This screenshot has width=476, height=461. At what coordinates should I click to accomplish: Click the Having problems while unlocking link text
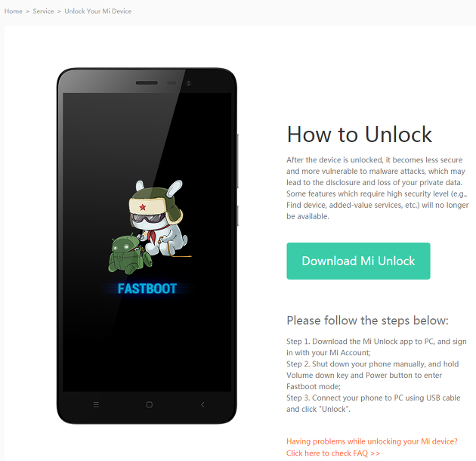[372, 441]
